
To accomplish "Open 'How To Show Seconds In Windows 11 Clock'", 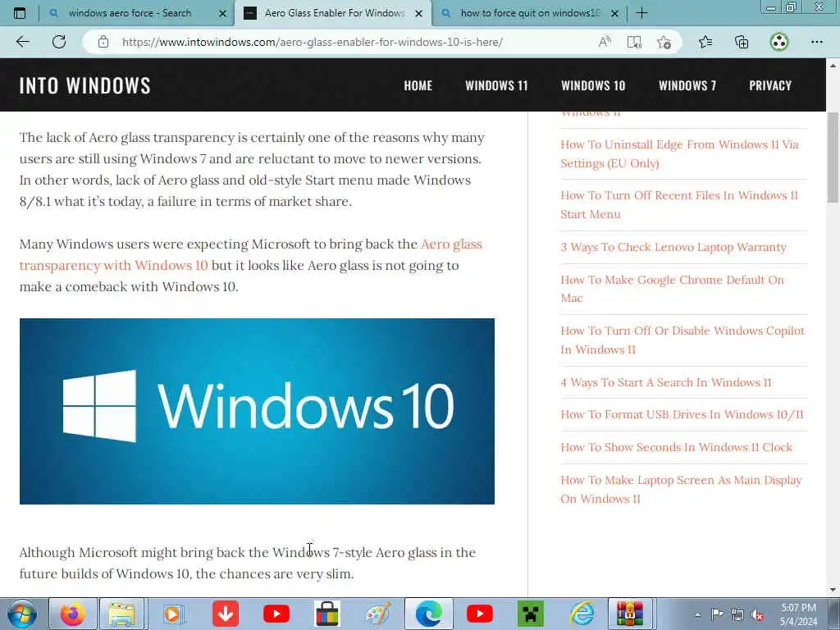I will pyautogui.click(x=676, y=447).
